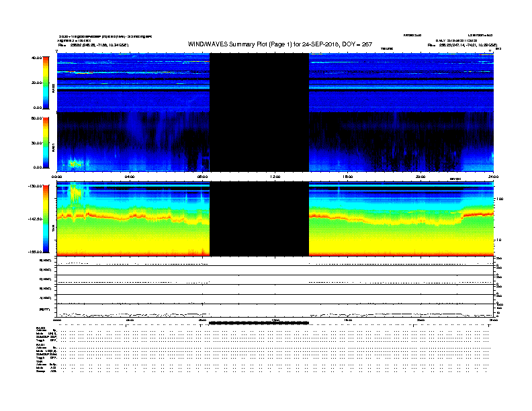The image size is (532, 411).
Task: Click the red plasma line after 22:00 in TNR
Action: pos(478,214)
